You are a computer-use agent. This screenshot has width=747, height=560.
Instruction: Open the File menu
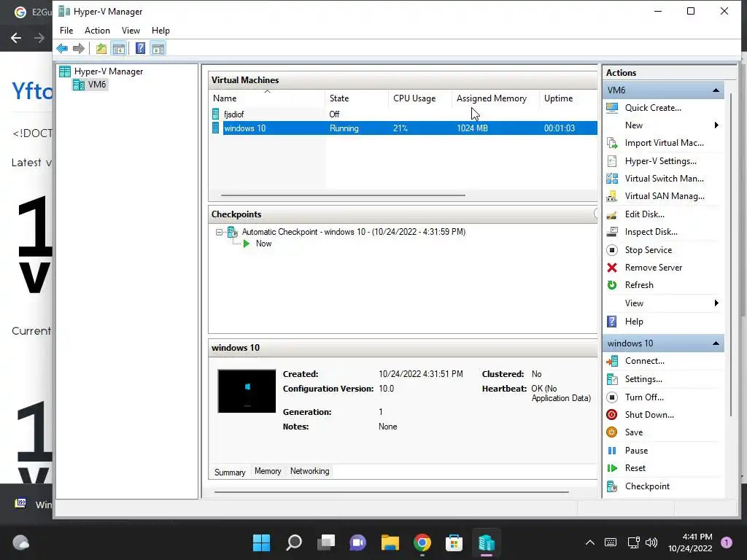(x=66, y=31)
